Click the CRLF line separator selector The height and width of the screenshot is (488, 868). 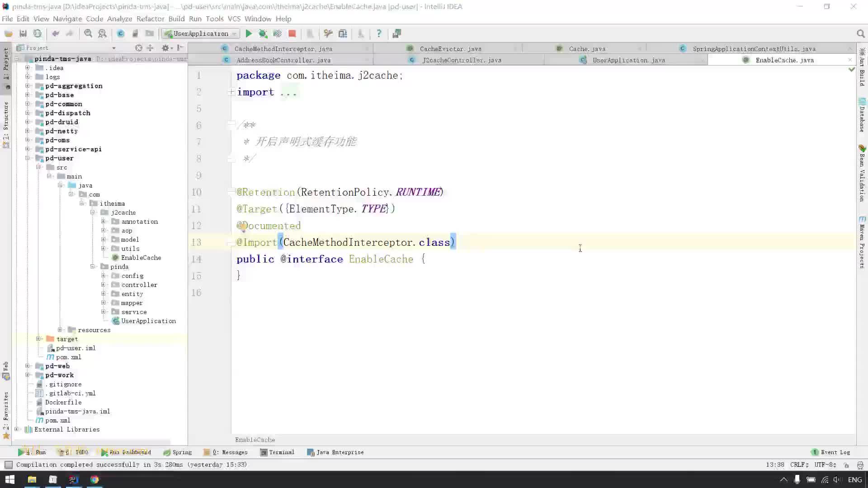pyautogui.click(x=799, y=465)
